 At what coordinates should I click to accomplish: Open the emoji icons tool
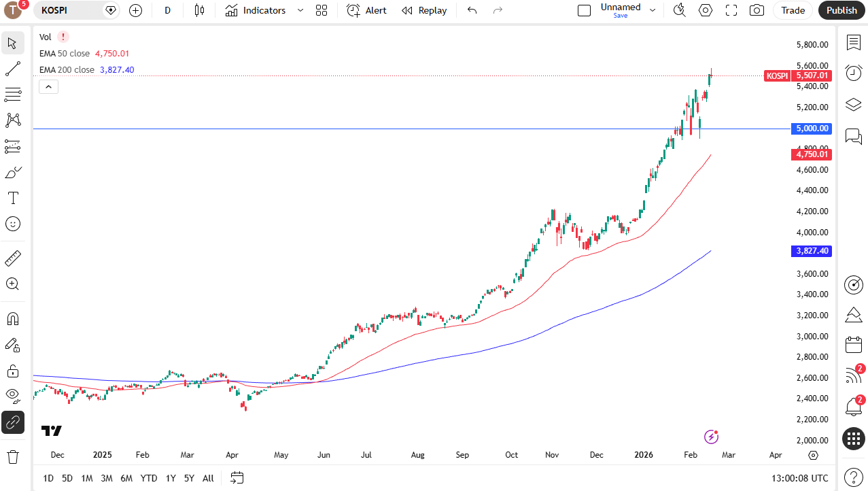coord(12,224)
